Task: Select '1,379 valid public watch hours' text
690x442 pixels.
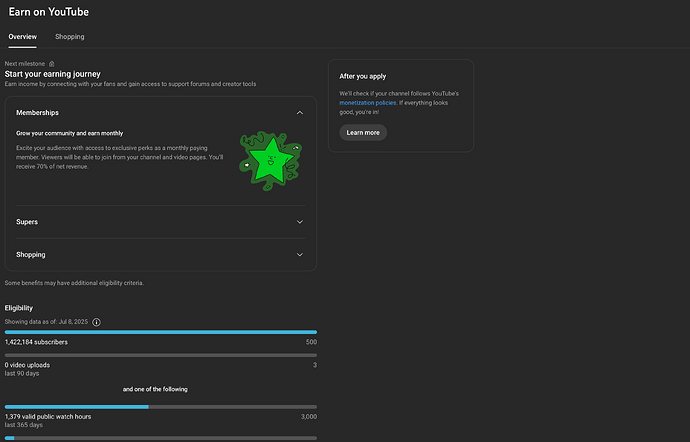Action: 48,416
